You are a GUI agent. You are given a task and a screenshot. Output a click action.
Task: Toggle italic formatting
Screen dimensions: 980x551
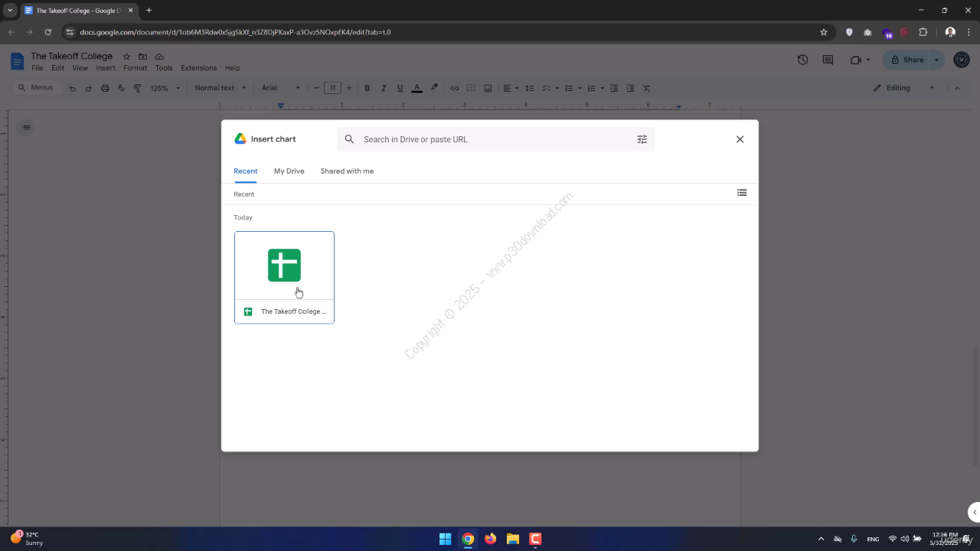point(384,88)
